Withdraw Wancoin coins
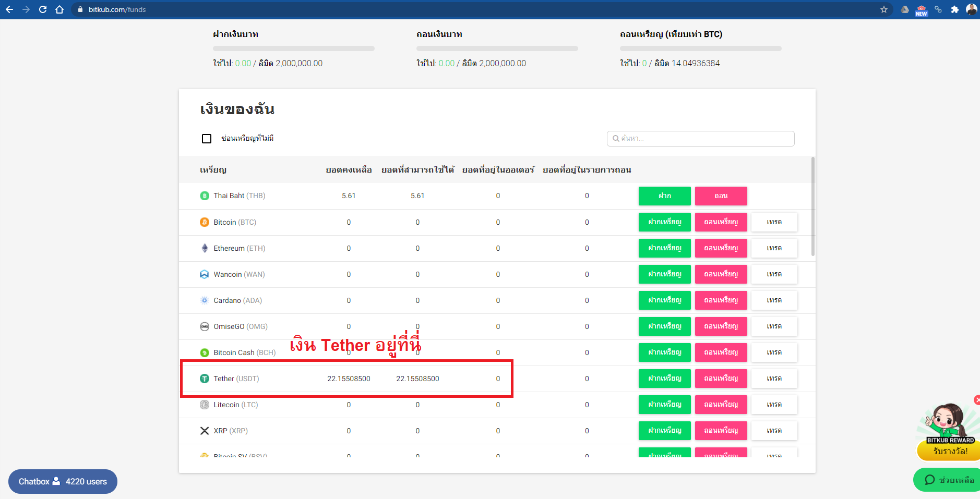This screenshot has height=499, width=980. (721, 274)
